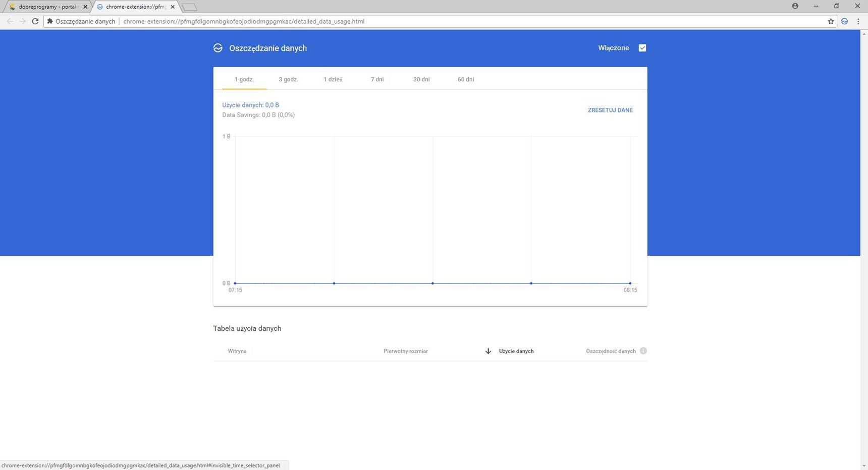Click the page scrollbar down arrow
868x470 pixels.
coord(864,466)
